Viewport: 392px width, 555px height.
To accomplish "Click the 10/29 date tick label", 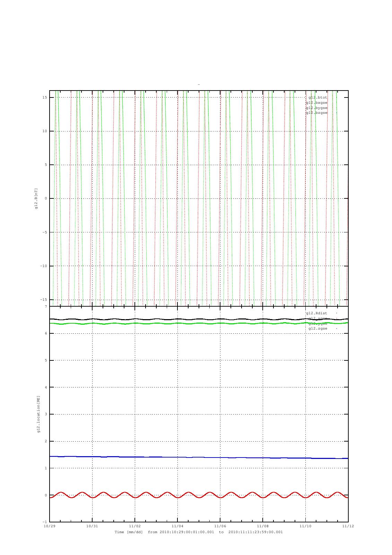I will tap(50, 526).
